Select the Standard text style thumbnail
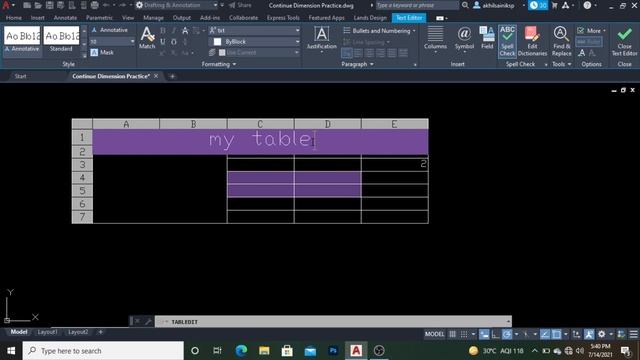640x360 pixels. [x=61, y=40]
